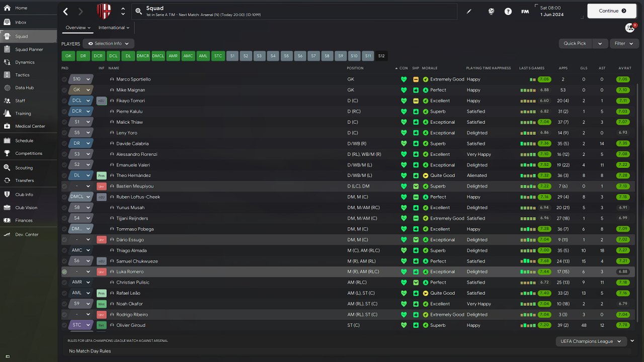
Task: Toggle pick checkbox for Olivier Giroud
Action: tap(64, 325)
